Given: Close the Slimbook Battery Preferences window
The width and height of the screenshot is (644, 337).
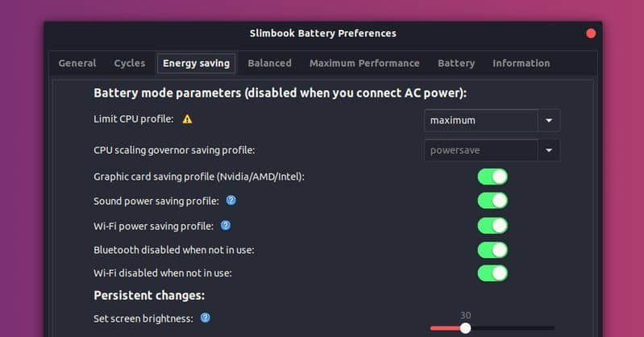Looking at the screenshot, I should (x=591, y=33).
